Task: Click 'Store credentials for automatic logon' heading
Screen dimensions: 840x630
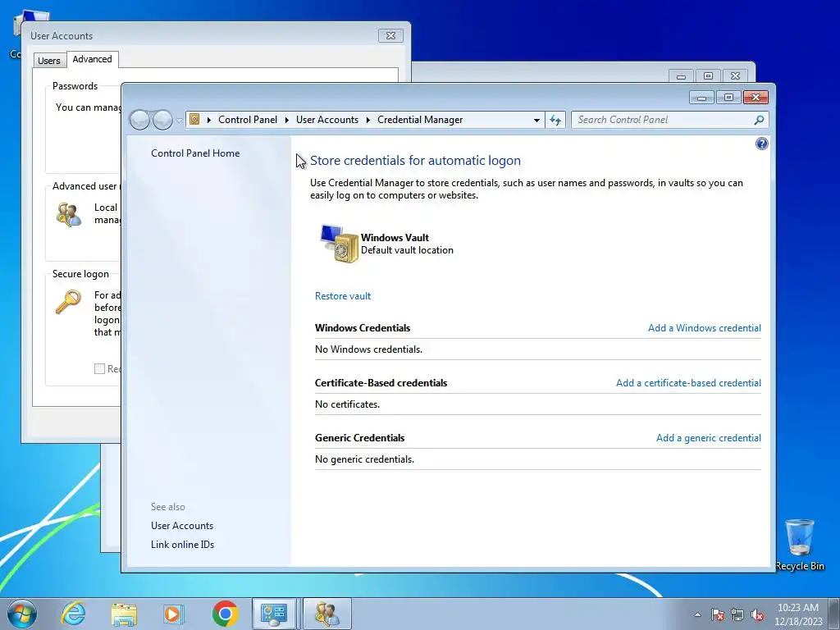Action: (415, 161)
